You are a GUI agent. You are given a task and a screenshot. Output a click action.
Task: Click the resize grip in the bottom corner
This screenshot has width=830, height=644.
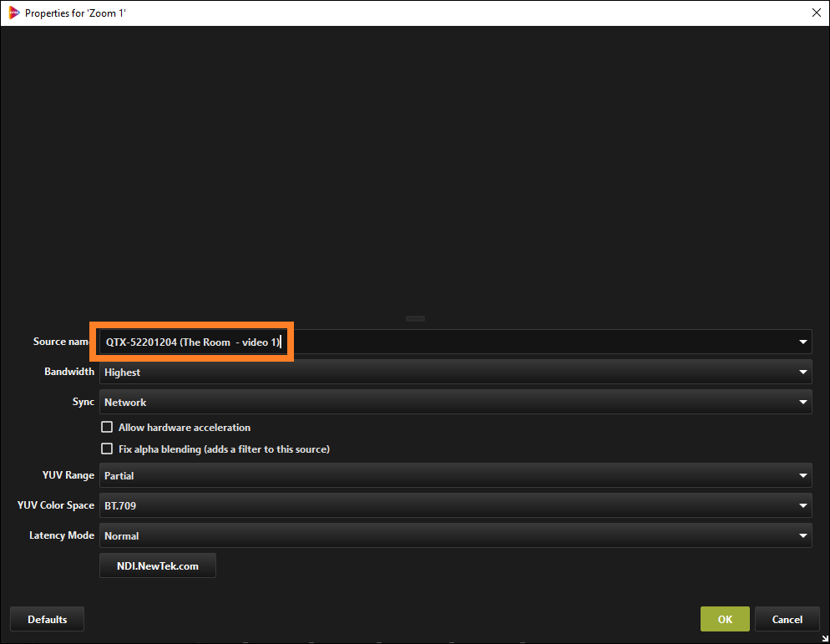pos(825,639)
